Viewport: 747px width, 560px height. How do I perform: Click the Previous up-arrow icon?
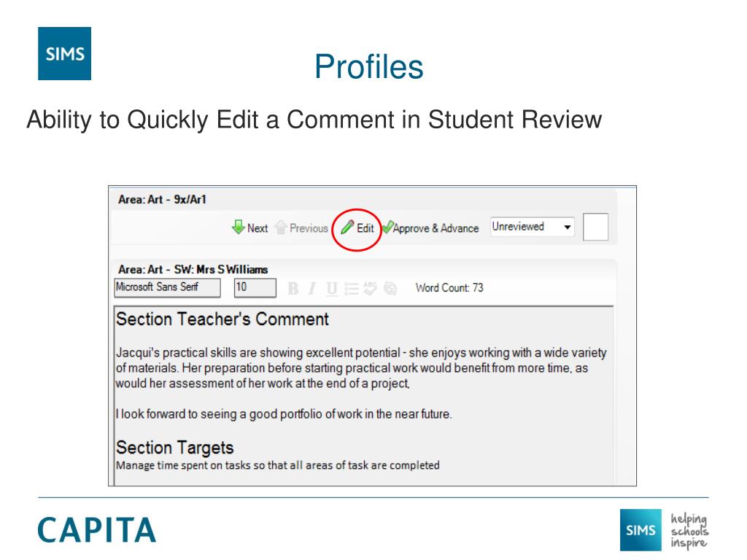pos(281,227)
